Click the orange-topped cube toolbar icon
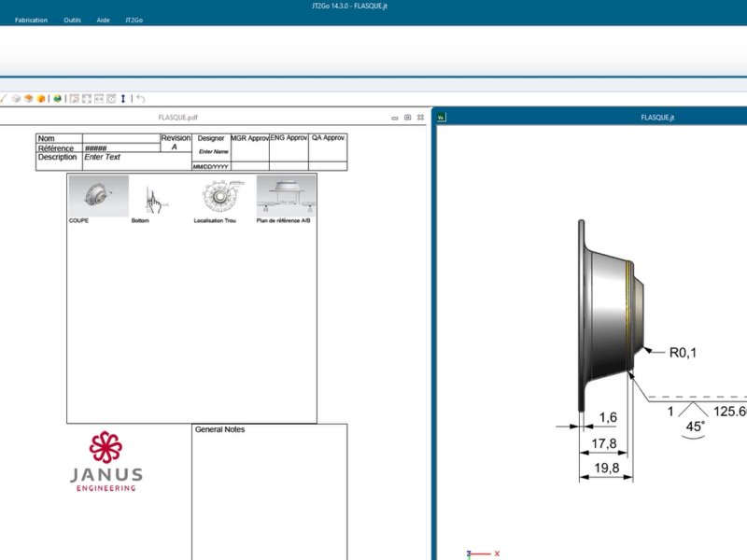This screenshot has width=747, height=560. click(x=29, y=99)
